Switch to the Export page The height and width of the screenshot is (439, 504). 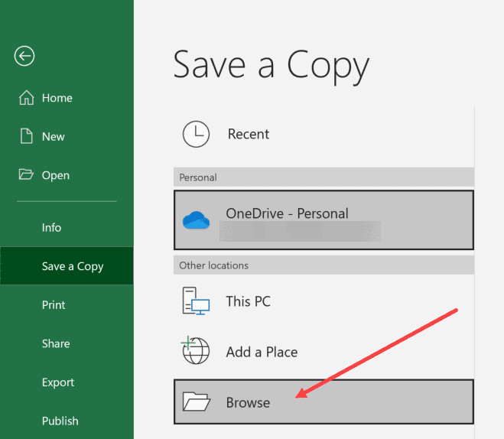pyautogui.click(x=58, y=382)
